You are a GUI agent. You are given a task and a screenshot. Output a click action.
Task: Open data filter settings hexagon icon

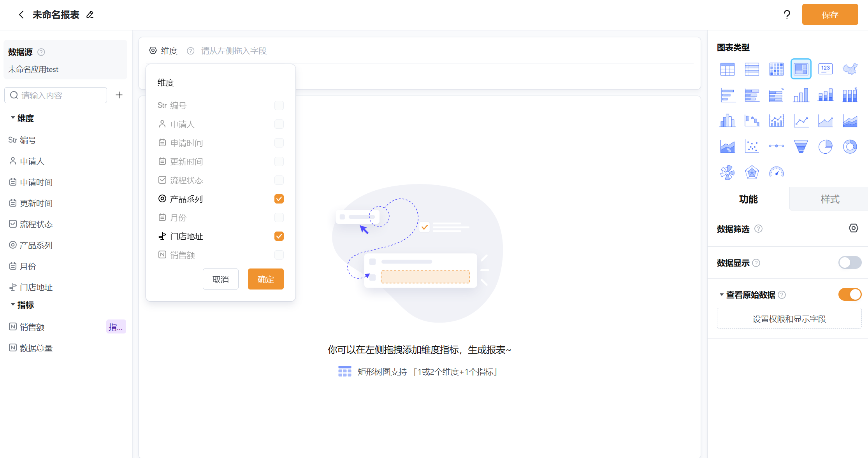853,228
